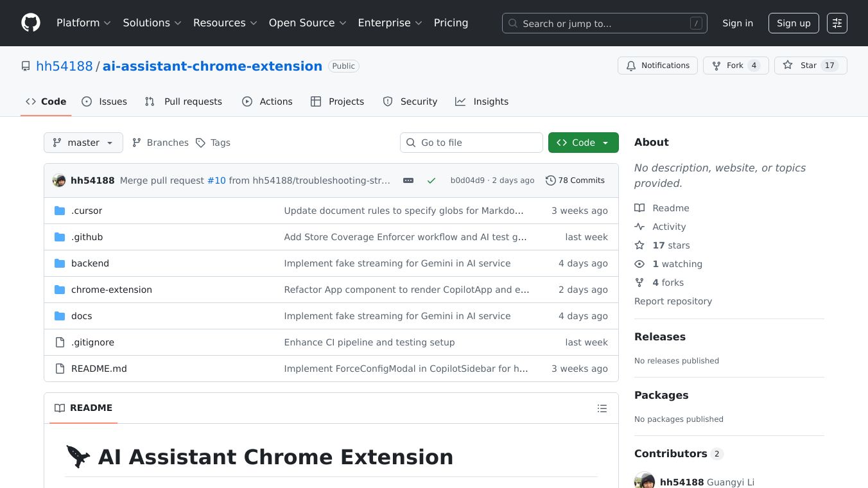The height and width of the screenshot is (488, 868).
Task: Open the GitHub octocat home logo
Action: [x=30, y=22]
